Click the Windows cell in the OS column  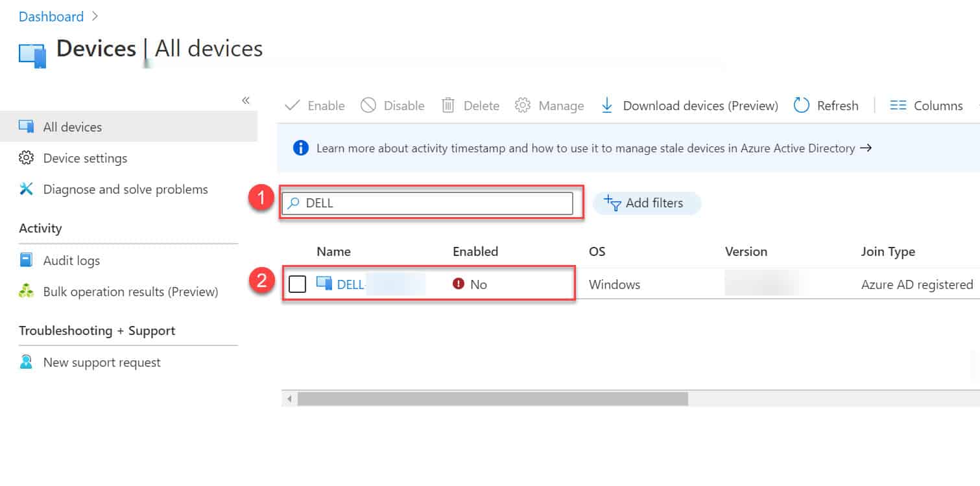coord(614,284)
